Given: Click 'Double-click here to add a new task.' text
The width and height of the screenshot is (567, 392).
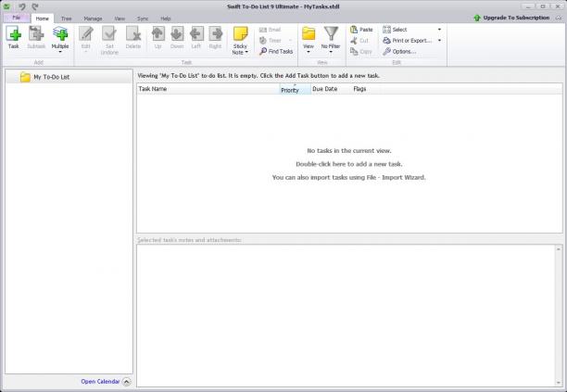Looking at the screenshot, I should pos(349,164).
